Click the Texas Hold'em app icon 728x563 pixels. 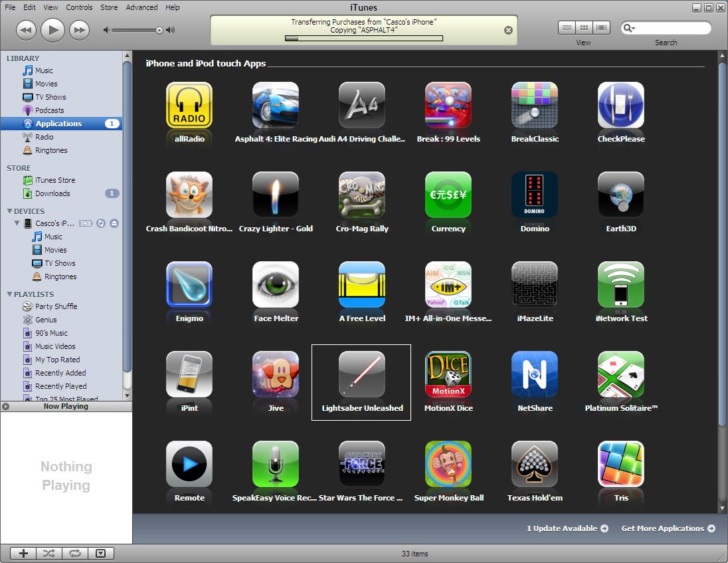tap(535, 463)
